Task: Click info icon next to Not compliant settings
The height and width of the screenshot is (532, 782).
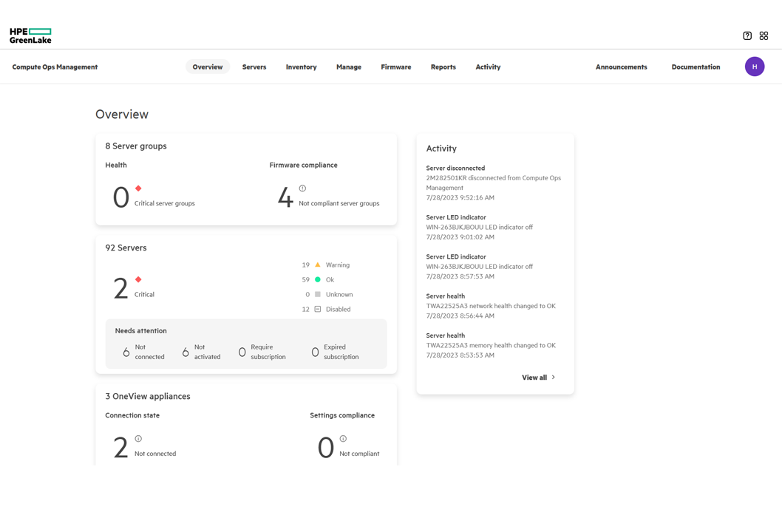Action: click(343, 439)
